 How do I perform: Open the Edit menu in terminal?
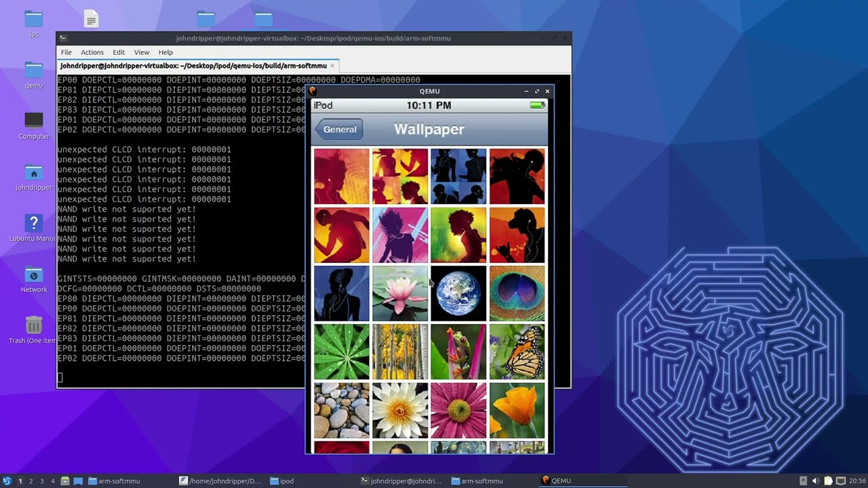tap(119, 52)
